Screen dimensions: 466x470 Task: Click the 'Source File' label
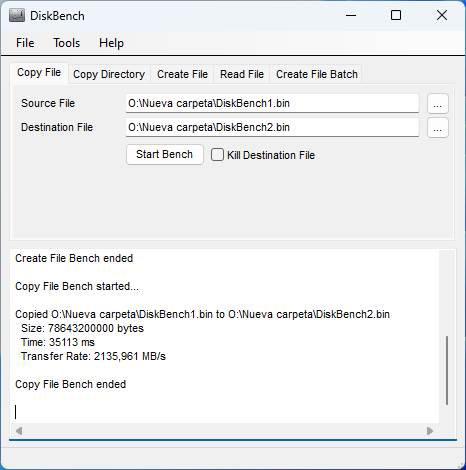[x=48, y=103]
